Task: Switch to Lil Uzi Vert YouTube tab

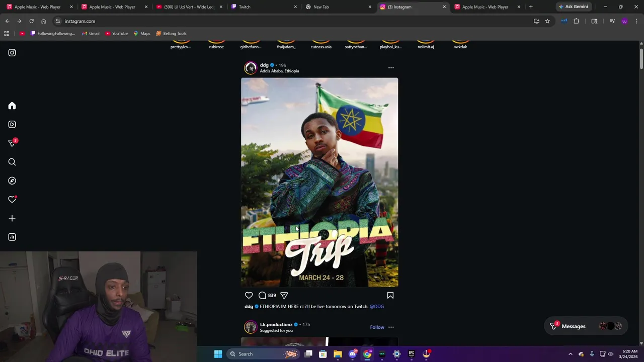Action: click(x=189, y=7)
